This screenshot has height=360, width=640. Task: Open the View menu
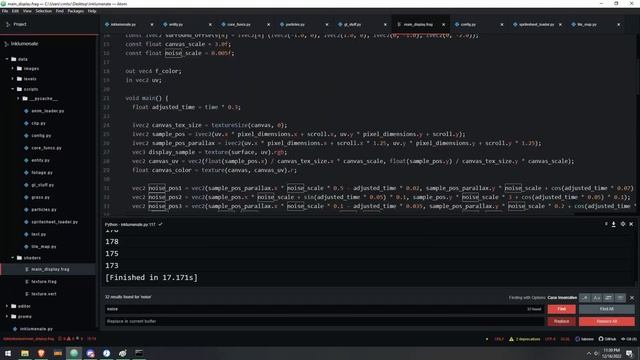tap(27, 11)
